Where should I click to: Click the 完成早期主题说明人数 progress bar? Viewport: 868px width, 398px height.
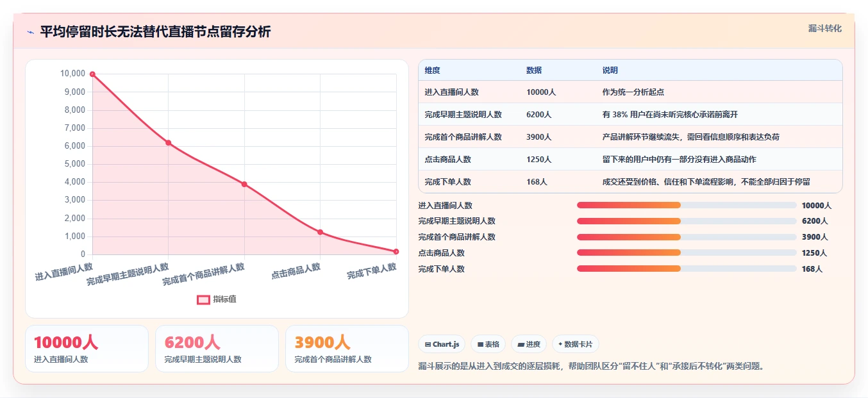pos(687,221)
